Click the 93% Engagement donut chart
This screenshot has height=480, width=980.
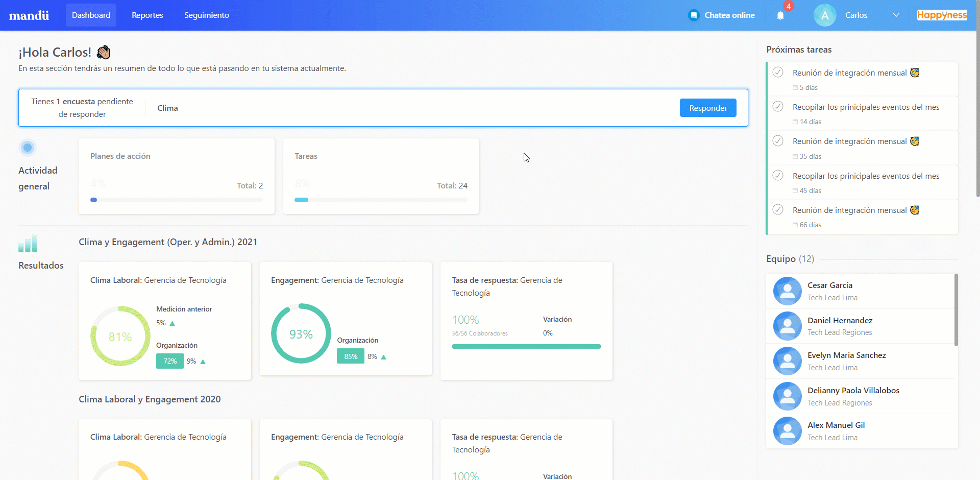click(x=301, y=333)
